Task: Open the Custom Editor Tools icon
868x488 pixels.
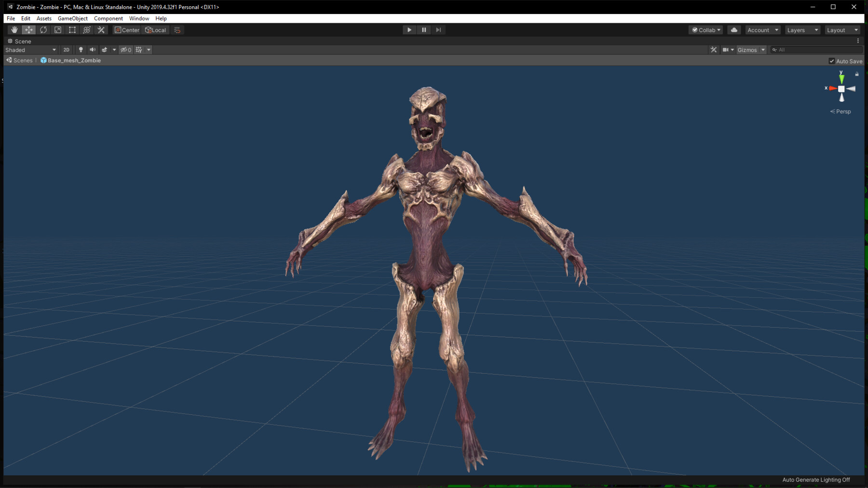Action: 101,29
